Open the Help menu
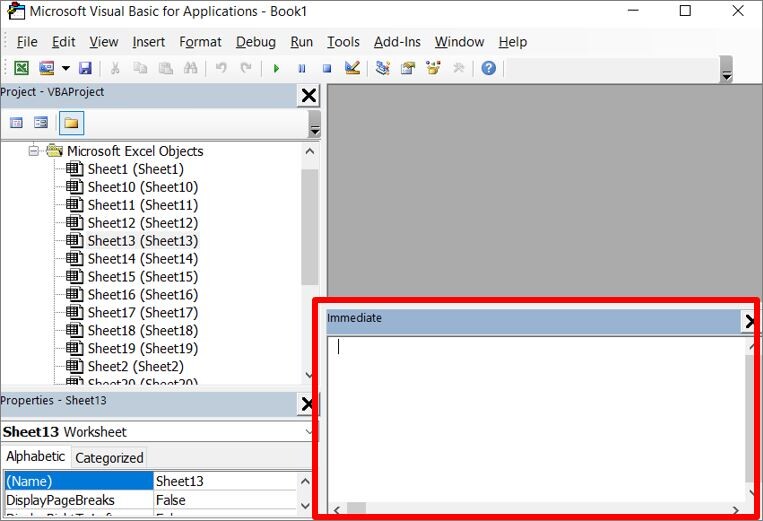The width and height of the screenshot is (763, 521). 512,42
